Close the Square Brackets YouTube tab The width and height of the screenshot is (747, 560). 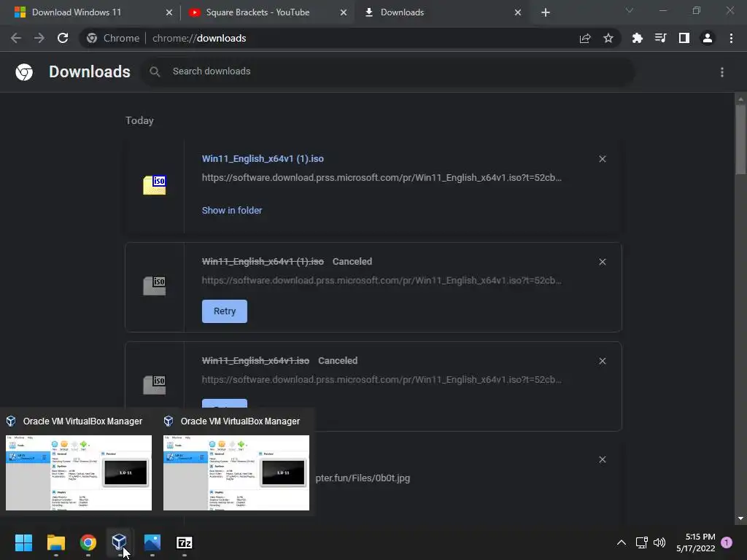(x=343, y=12)
